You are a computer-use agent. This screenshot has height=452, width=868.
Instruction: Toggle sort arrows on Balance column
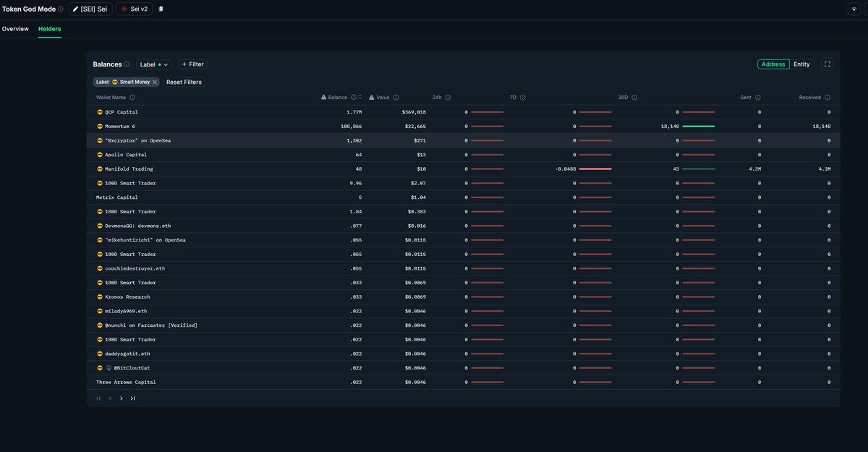pyautogui.click(x=360, y=98)
